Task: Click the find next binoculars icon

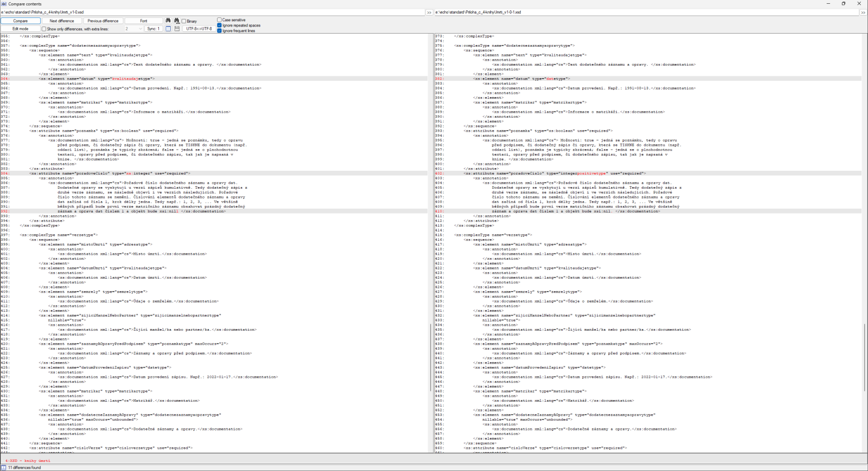Action: pyautogui.click(x=177, y=21)
